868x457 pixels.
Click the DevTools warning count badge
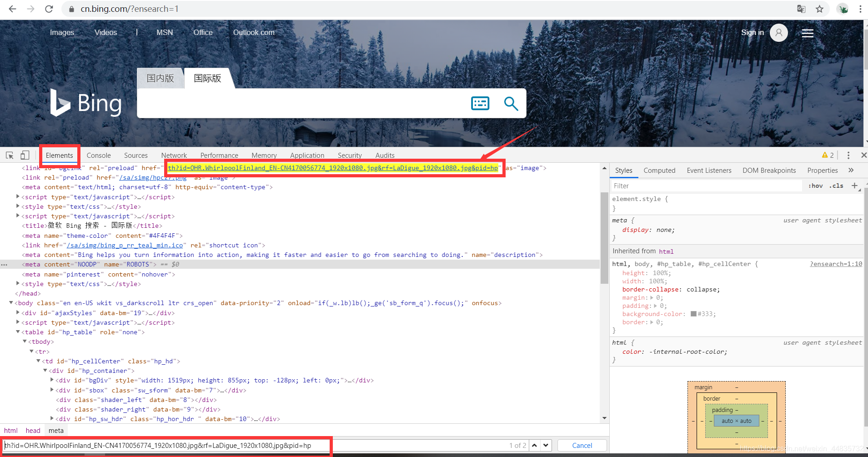click(x=828, y=155)
